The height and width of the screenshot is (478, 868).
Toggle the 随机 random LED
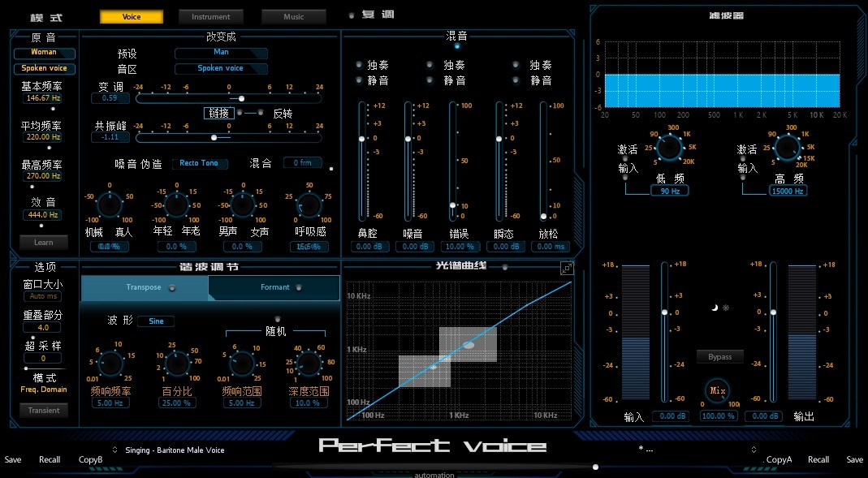(x=278, y=319)
